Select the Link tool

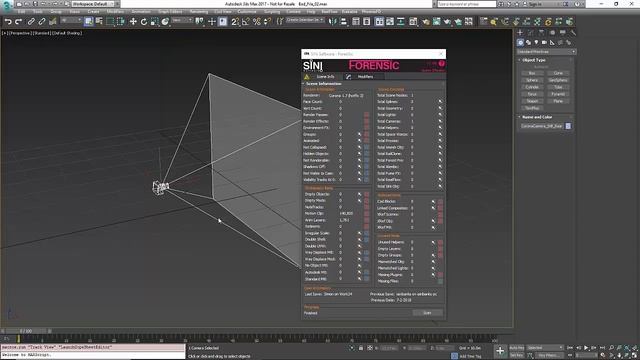pos(31,22)
